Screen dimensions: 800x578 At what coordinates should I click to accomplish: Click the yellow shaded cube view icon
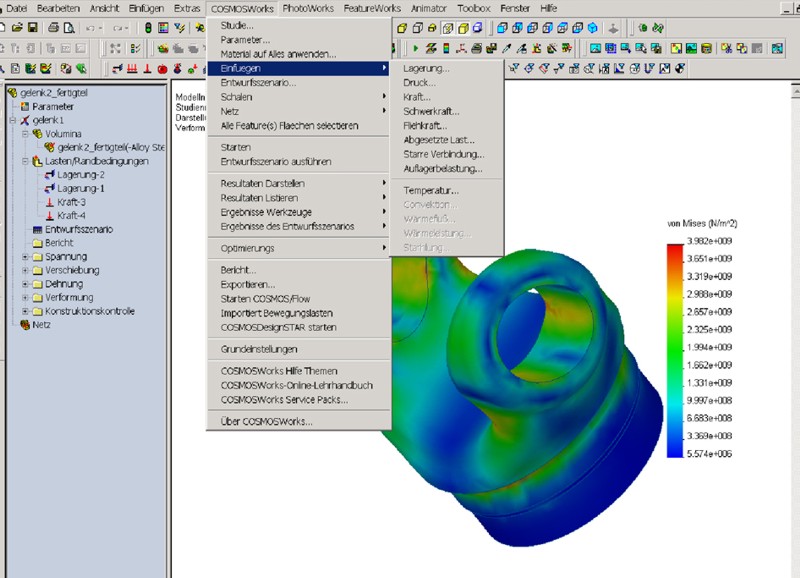pos(463,28)
